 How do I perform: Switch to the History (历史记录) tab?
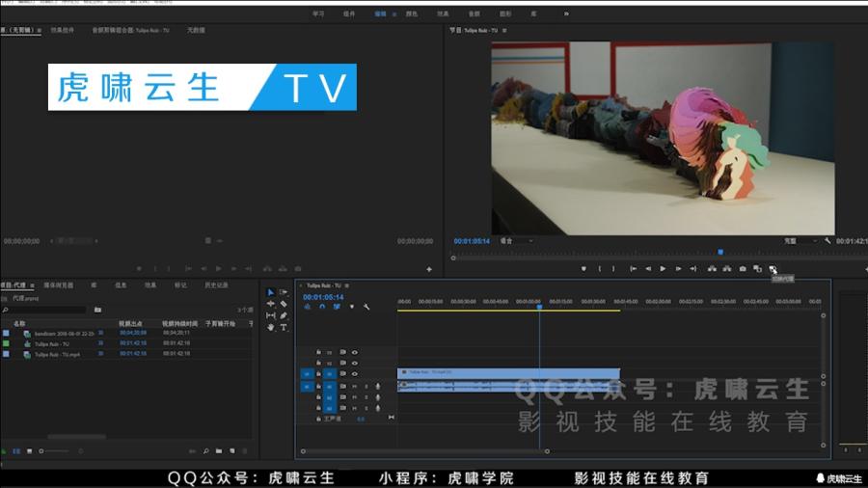pyautogui.click(x=216, y=285)
